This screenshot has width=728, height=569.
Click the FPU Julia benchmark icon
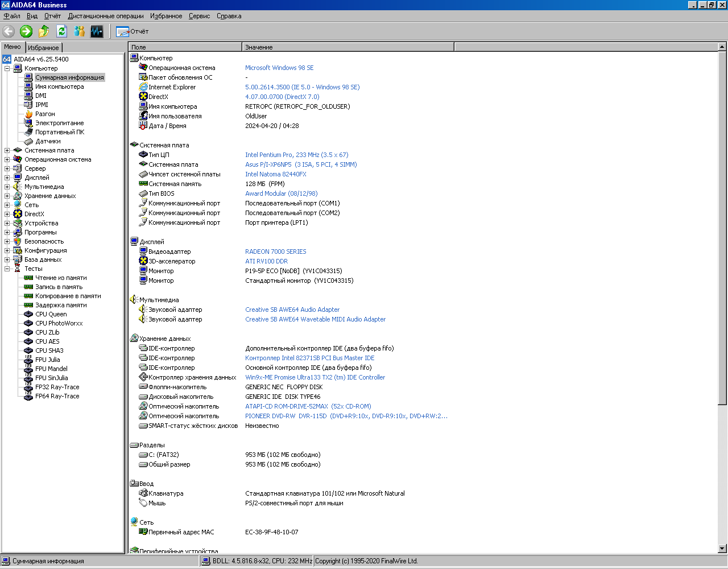(x=28, y=360)
